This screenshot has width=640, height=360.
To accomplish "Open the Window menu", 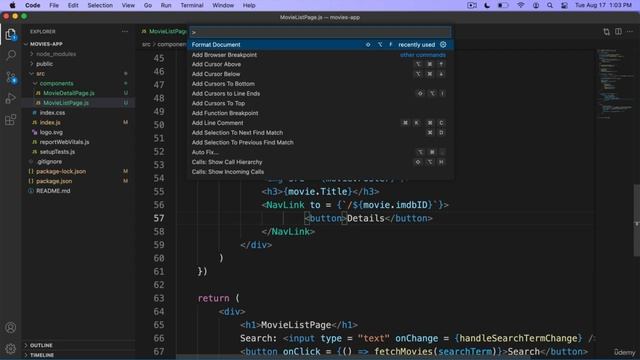I will [x=223, y=5].
